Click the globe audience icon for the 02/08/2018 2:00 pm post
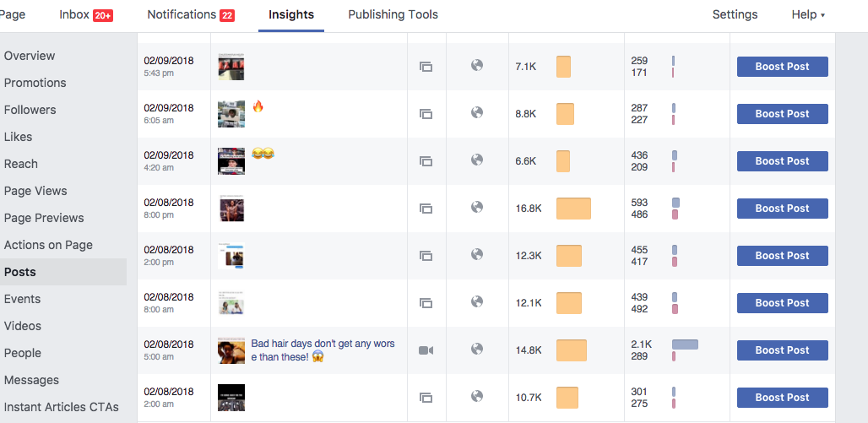This screenshot has width=868, height=423. [477, 254]
